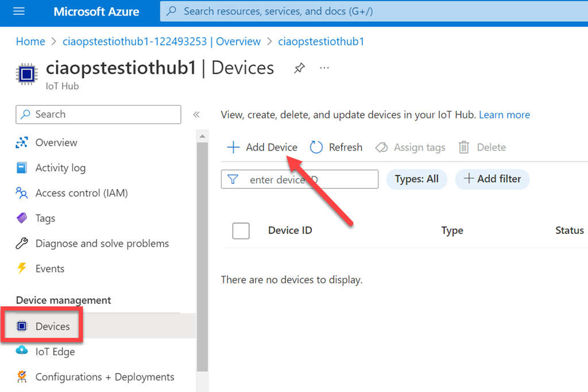Follow the Learn more link
588x392 pixels.
(x=504, y=115)
